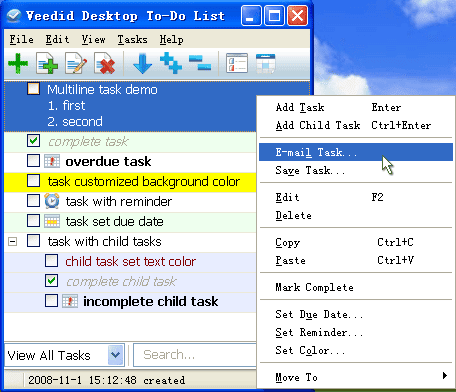Viewport: 456px width, 392px height.
Task: Click the overdue task exclamation icon
Action: click(x=52, y=161)
